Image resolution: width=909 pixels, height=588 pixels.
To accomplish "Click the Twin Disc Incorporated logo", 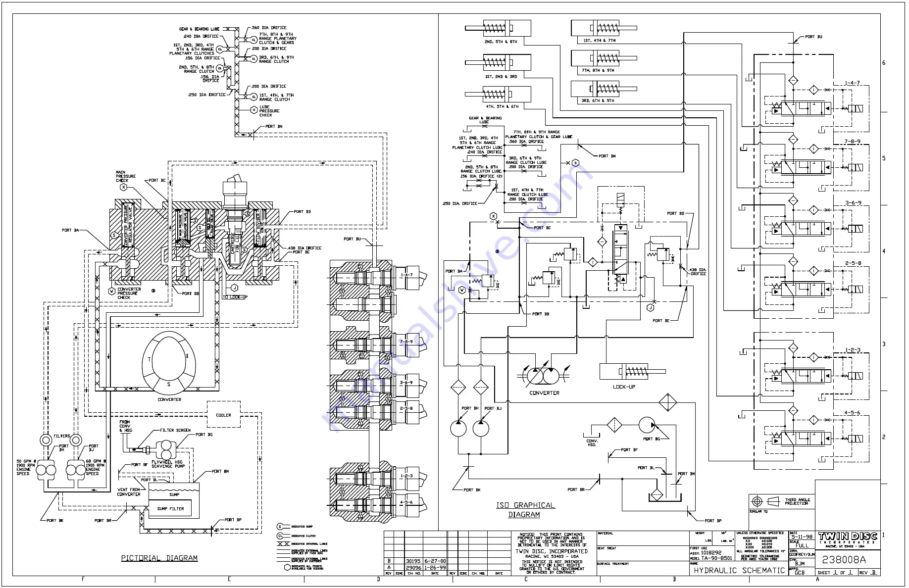I will pos(847,539).
